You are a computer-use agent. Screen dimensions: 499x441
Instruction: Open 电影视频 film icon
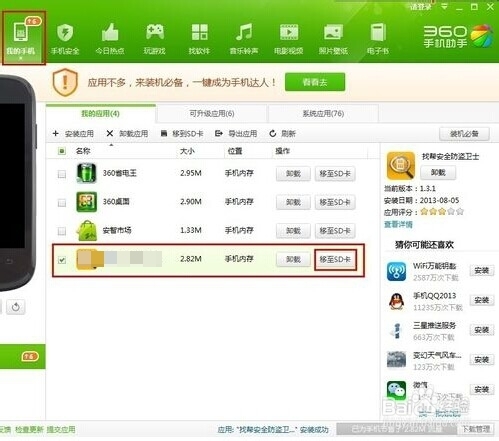point(289,32)
